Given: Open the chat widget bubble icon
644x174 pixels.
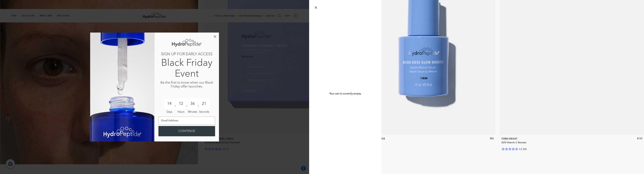Looking at the screenshot, I should click(x=10, y=164).
